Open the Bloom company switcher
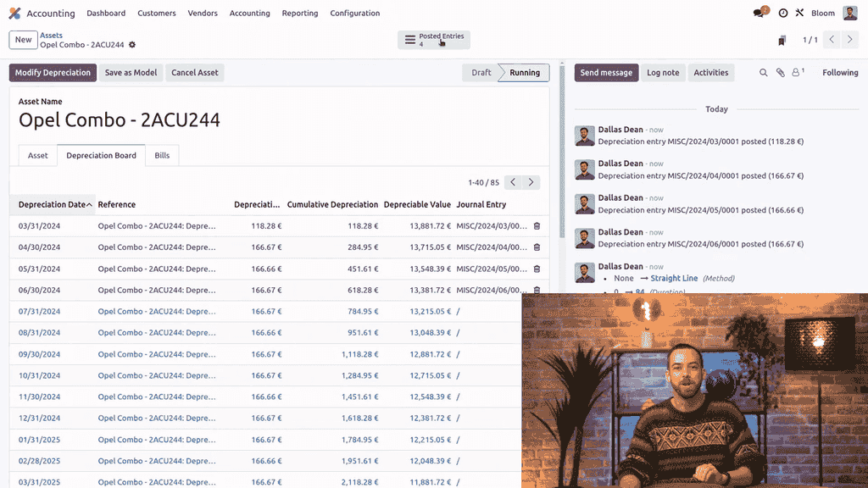Viewport: 868px width, 488px height. pyautogui.click(x=823, y=14)
